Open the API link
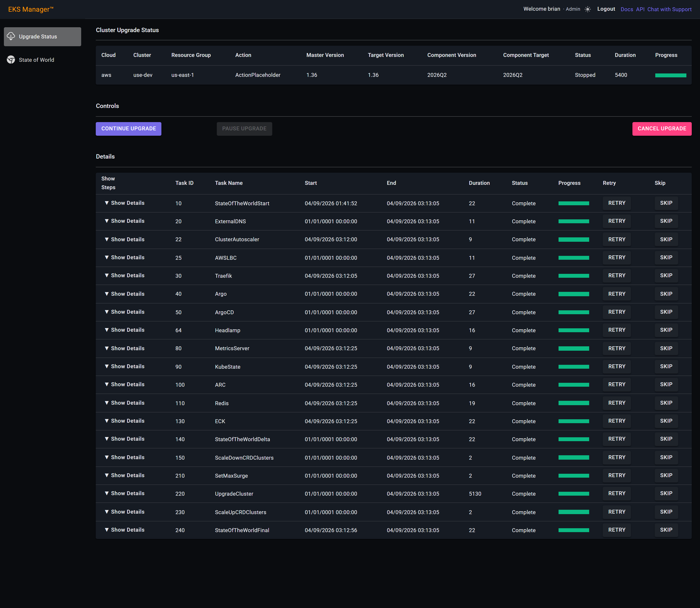The image size is (700, 608). (x=640, y=9)
